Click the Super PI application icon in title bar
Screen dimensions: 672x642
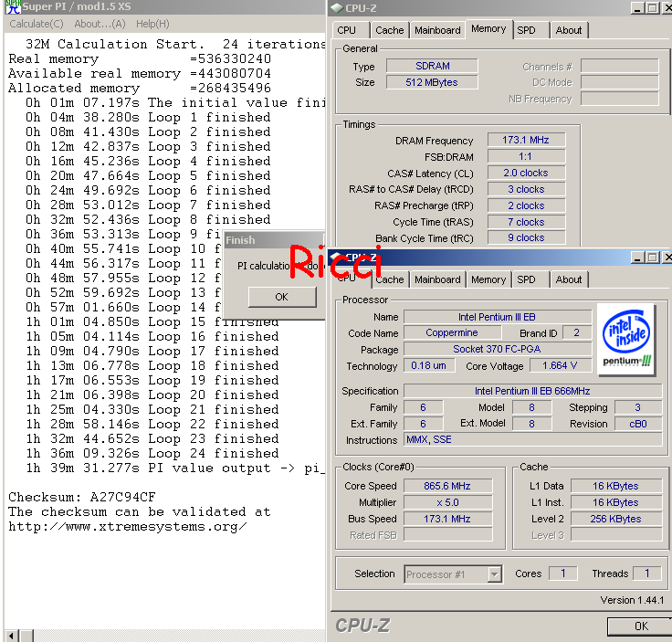click(x=13, y=7)
